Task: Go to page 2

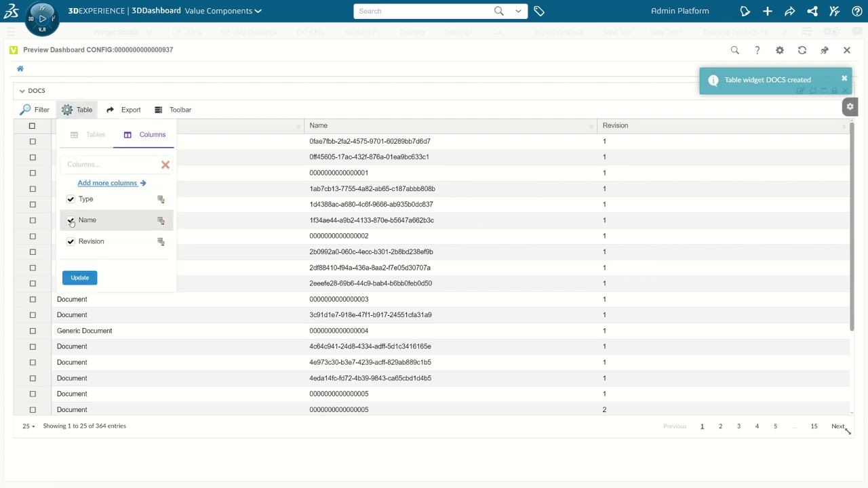Action: tap(720, 426)
